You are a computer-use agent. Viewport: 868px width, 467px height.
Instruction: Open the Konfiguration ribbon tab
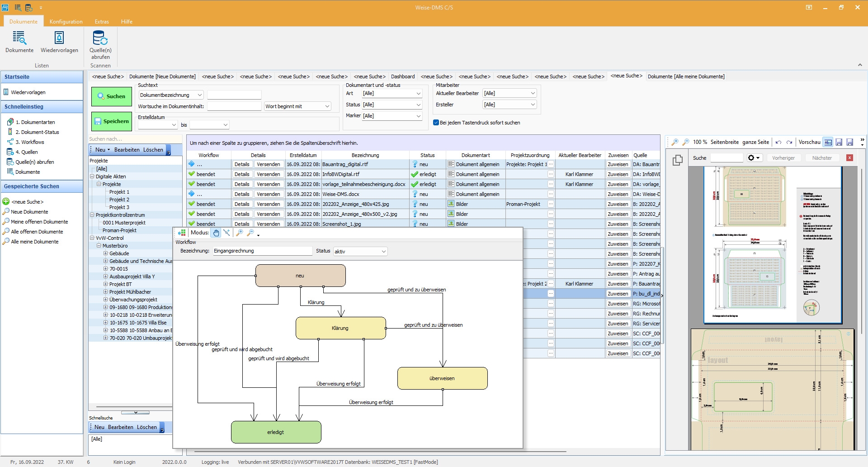point(66,21)
